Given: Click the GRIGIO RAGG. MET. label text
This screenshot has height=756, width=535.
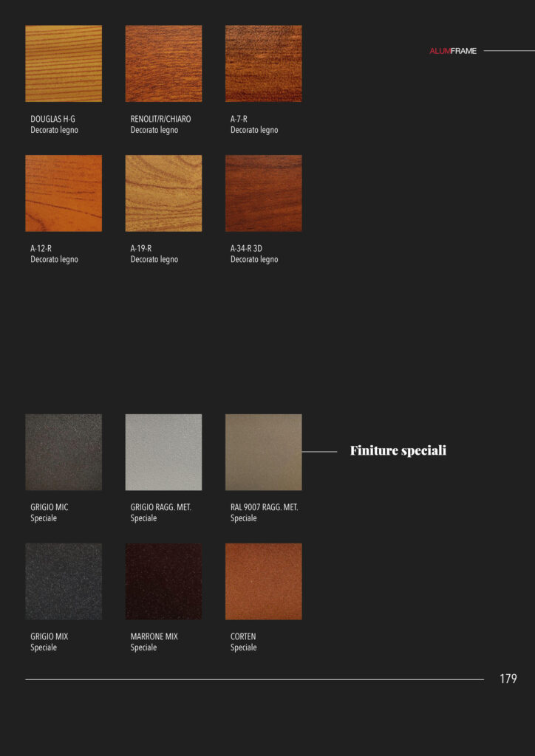Looking at the screenshot, I should (160, 507).
